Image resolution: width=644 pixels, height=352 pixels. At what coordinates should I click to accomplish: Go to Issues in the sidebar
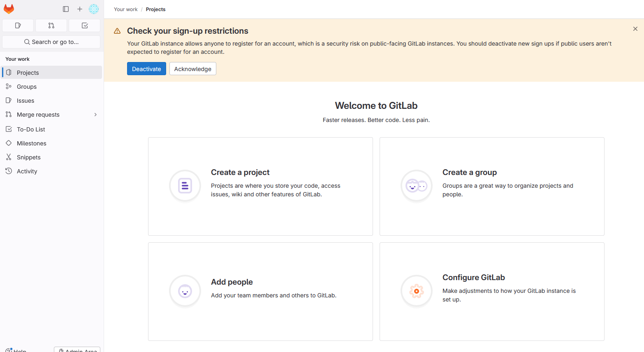(x=52, y=101)
